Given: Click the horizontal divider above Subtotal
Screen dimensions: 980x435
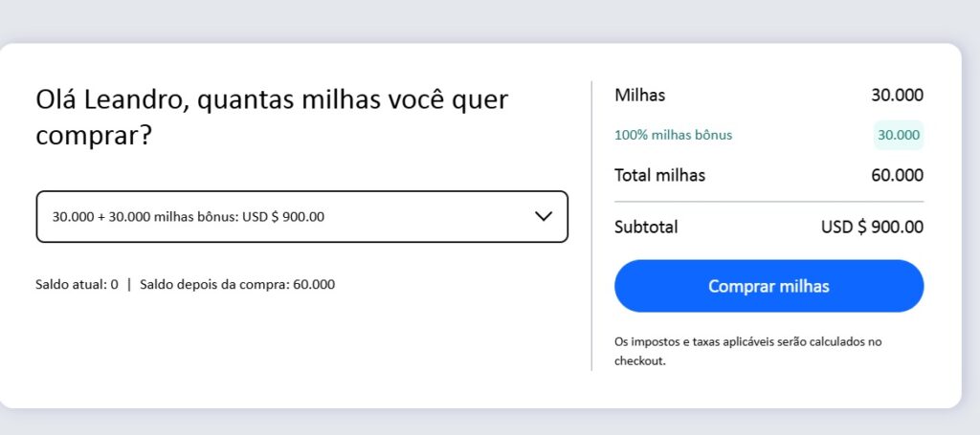Looking at the screenshot, I should (x=768, y=202).
